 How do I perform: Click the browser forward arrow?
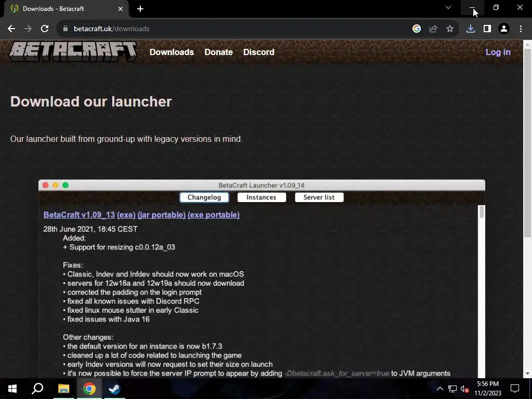point(28,29)
